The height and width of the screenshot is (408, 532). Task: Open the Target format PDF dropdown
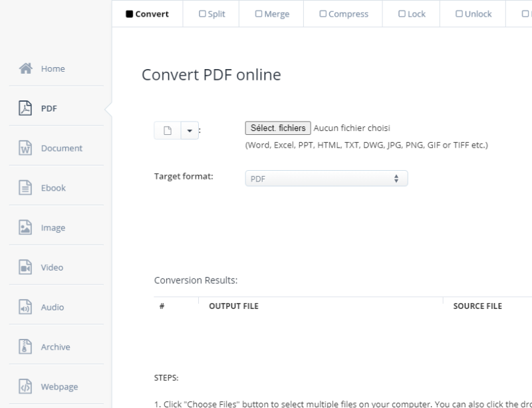click(326, 179)
